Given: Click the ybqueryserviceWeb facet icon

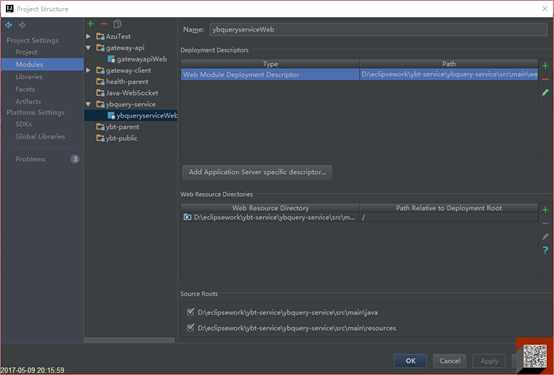Looking at the screenshot, I should click(x=111, y=116).
